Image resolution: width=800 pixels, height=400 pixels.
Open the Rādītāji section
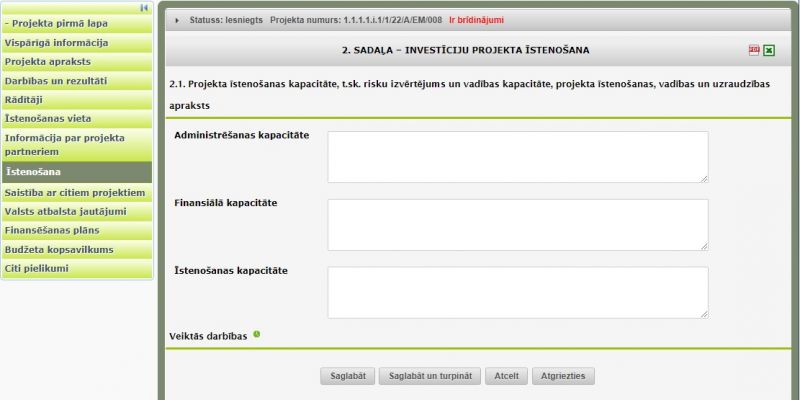point(76,99)
